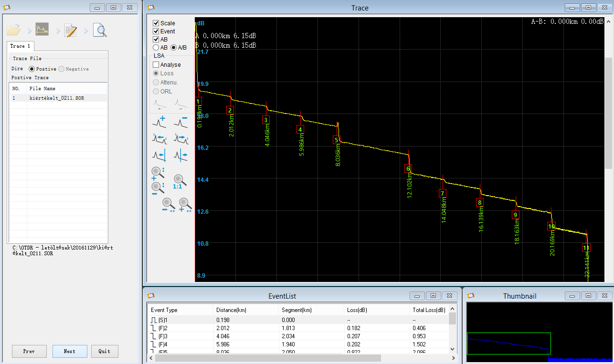Click event marker 4 on the trace
614x364 pixels.
pyautogui.click(x=300, y=129)
